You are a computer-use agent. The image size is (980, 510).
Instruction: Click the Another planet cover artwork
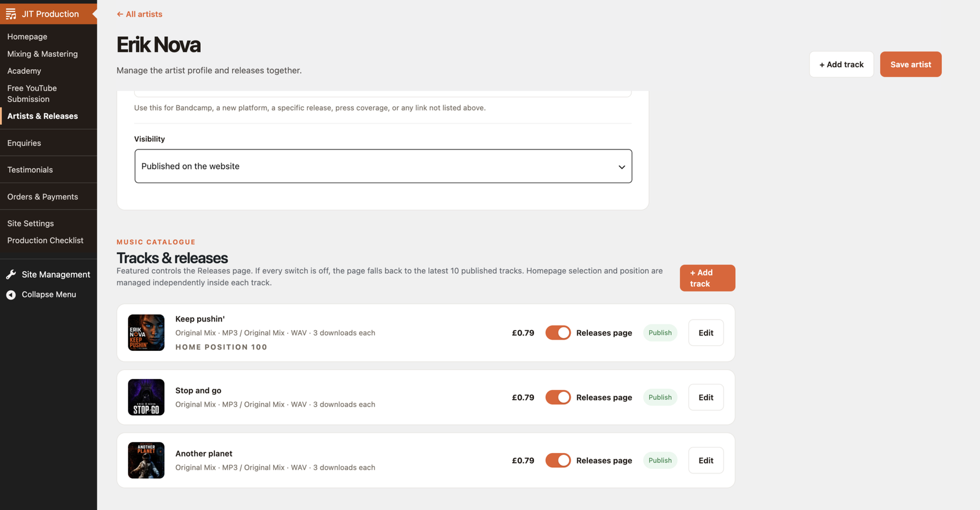pyautogui.click(x=146, y=460)
